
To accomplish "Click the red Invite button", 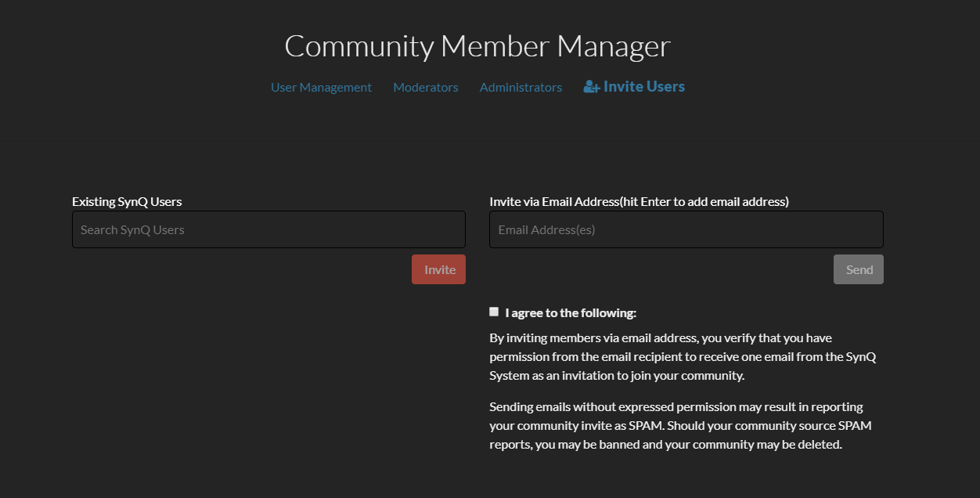I will [x=438, y=269].
